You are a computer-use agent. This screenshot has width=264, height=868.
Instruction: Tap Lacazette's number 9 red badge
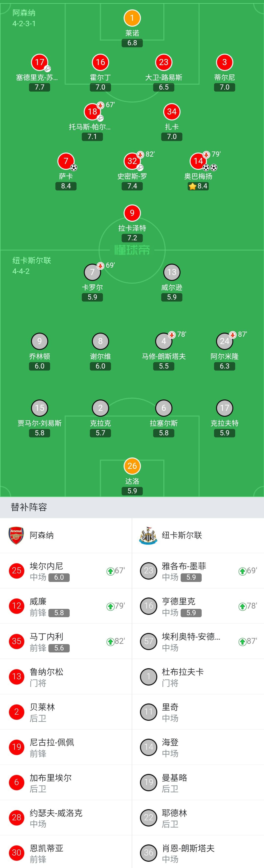coord(132,213)
